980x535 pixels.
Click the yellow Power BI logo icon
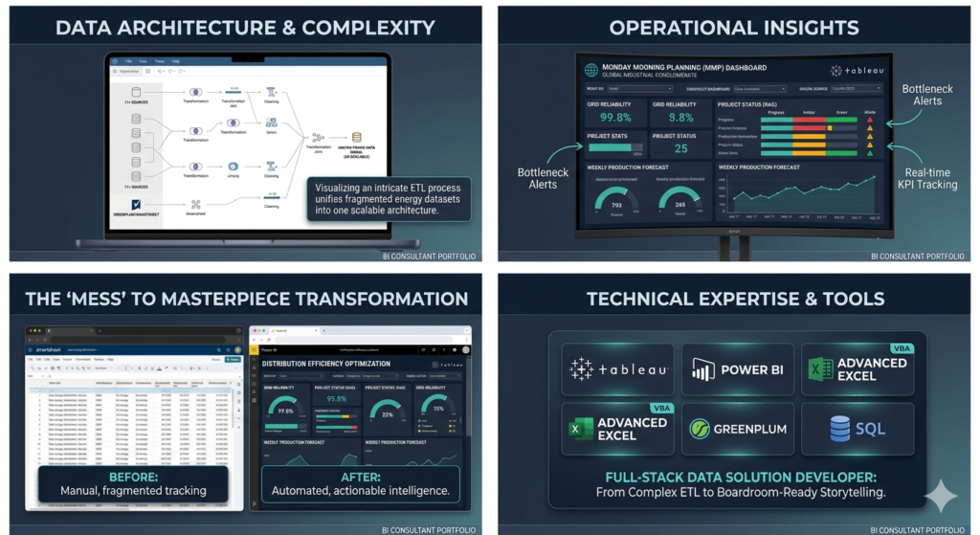[255, 350]
